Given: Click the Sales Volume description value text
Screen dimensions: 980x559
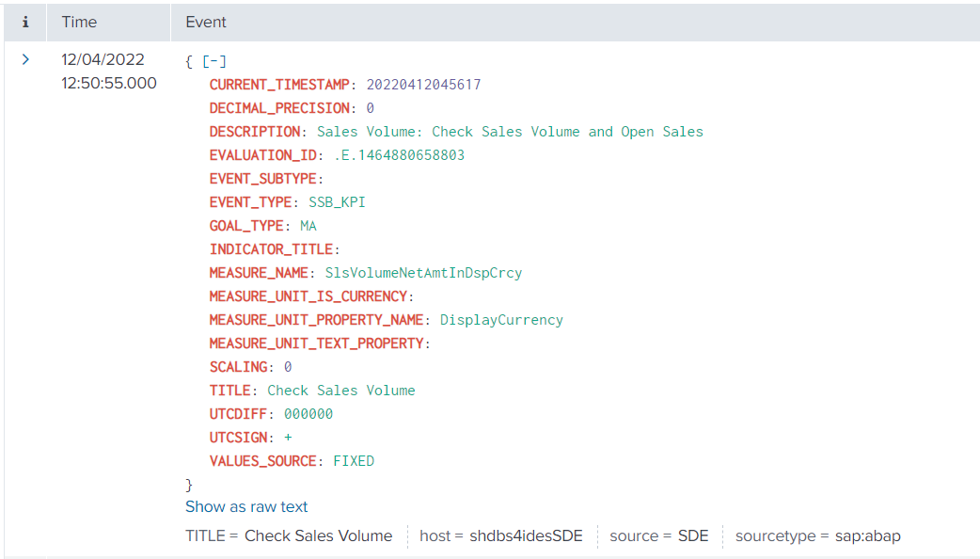Looking at the screenshot, I should [x=510, y=132].
